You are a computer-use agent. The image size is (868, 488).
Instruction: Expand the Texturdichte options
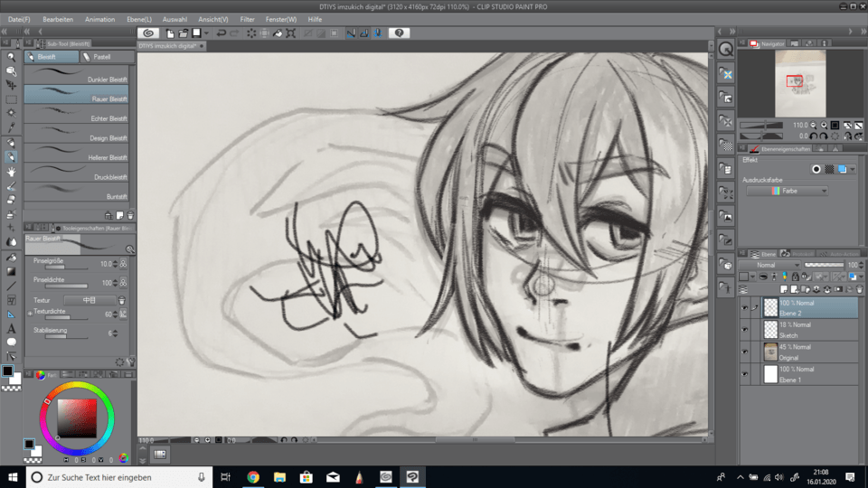30,314
